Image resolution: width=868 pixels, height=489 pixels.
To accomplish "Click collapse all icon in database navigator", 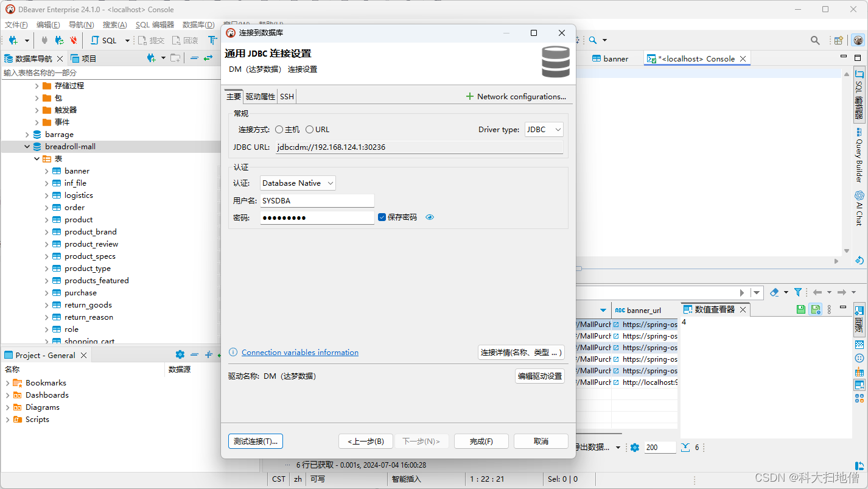I will pyautogui.click(x=194, y=58).
